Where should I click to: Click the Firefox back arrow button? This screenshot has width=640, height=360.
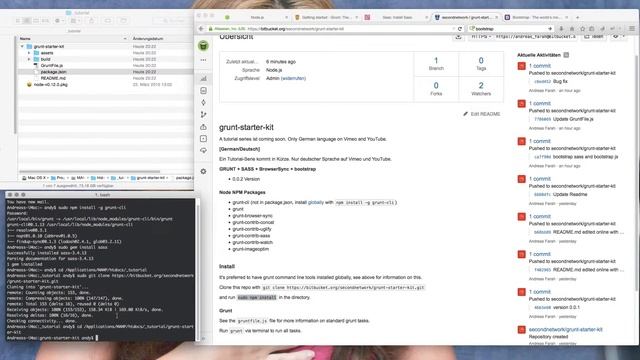pos(201,29)
